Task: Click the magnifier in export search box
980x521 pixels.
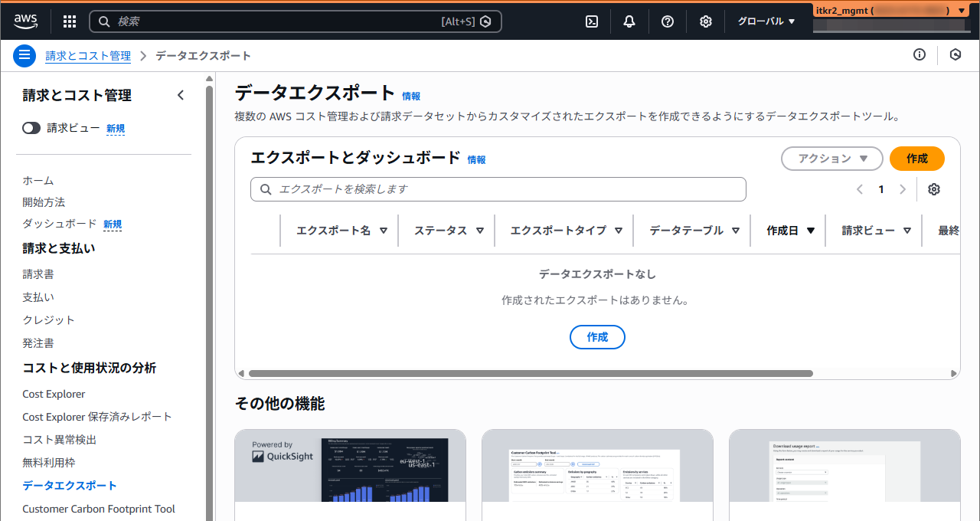Action: (266, 189)
